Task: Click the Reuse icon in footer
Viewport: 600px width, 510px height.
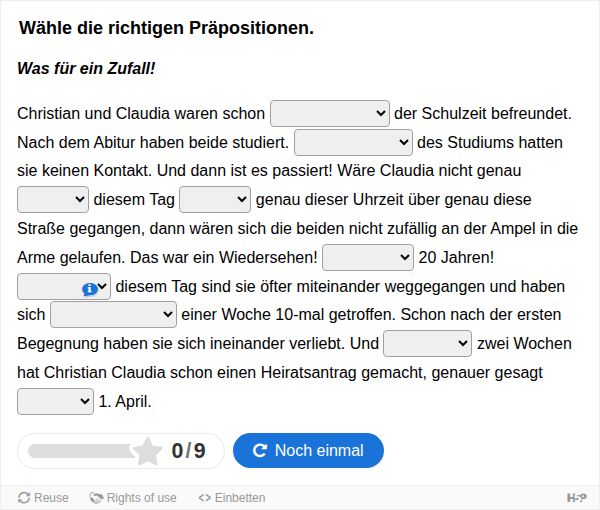Action: tap(24, 498)
